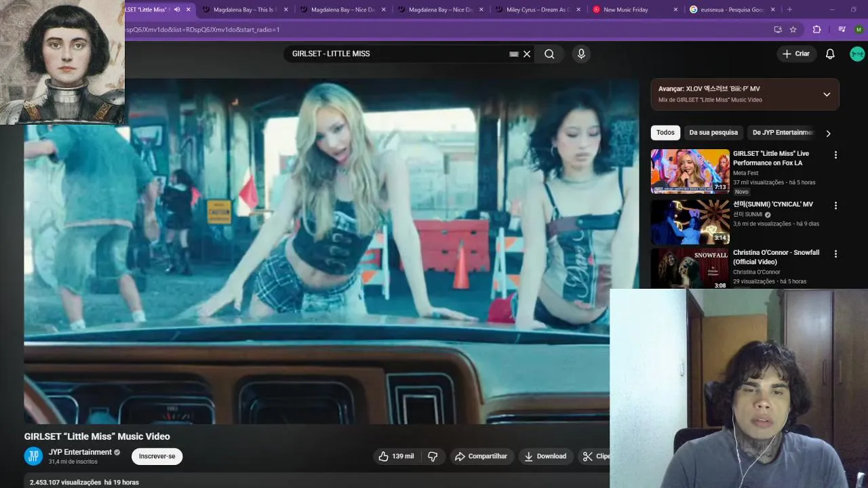Open JYP Entertainment channel name link
Viewport: 868px width, 488px height.
click(x=80, y=452)
